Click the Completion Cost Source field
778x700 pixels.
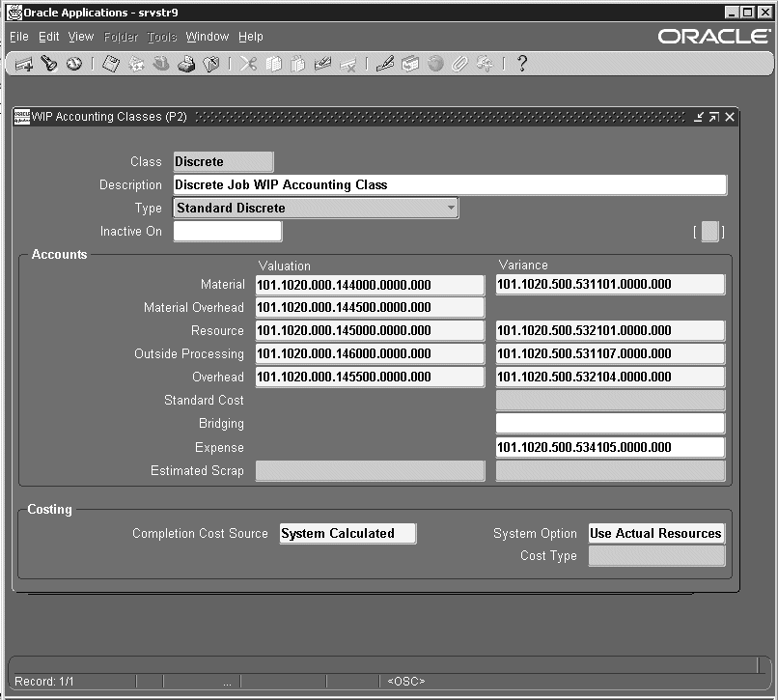[x=347, y=534]
